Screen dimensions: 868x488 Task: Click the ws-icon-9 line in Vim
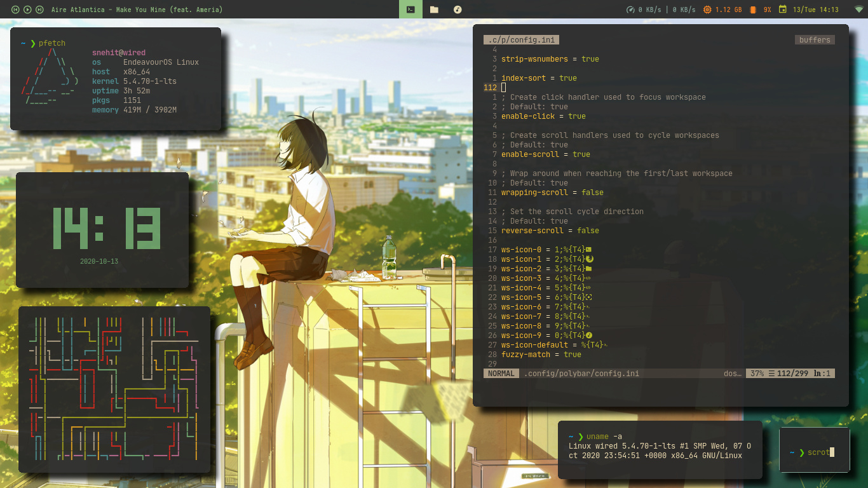pos(546,335)
